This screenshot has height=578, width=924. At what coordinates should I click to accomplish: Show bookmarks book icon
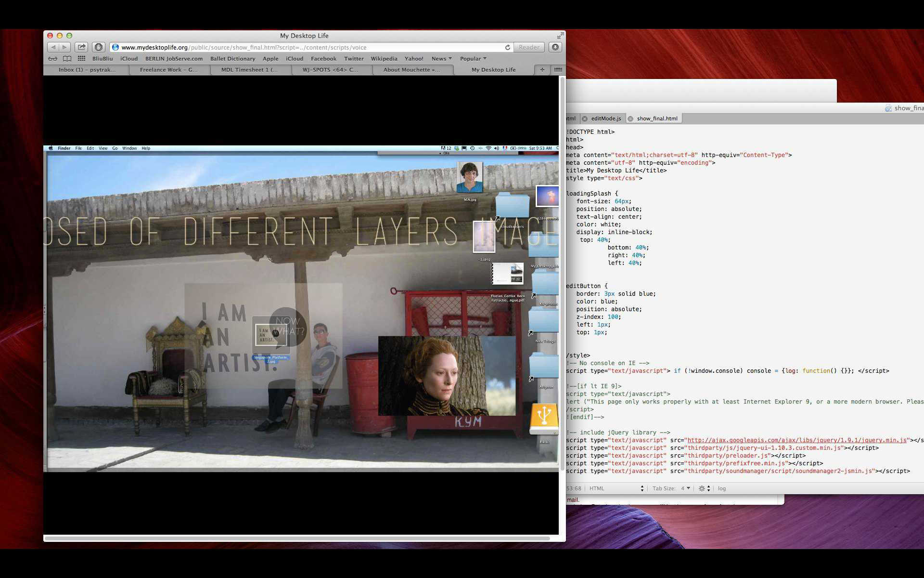click(x=67, y=59)
